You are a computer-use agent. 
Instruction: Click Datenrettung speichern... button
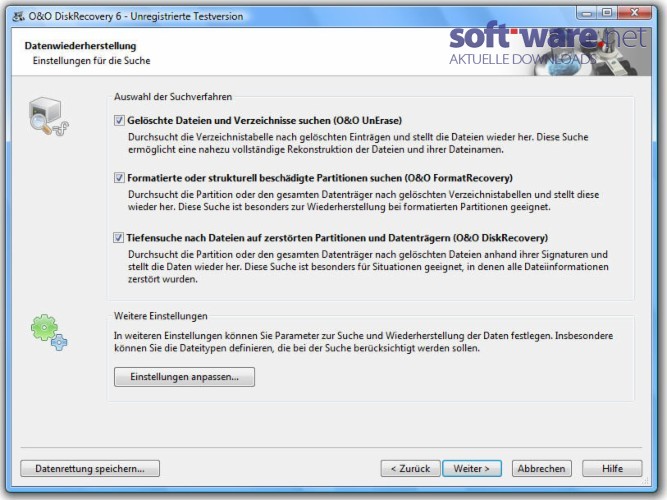[x=90, y=469]
